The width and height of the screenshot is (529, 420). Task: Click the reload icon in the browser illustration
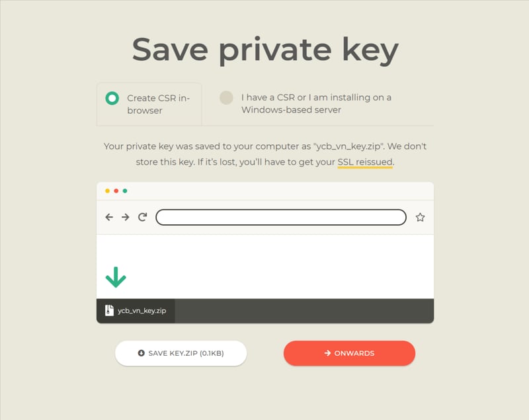[142, 217]
